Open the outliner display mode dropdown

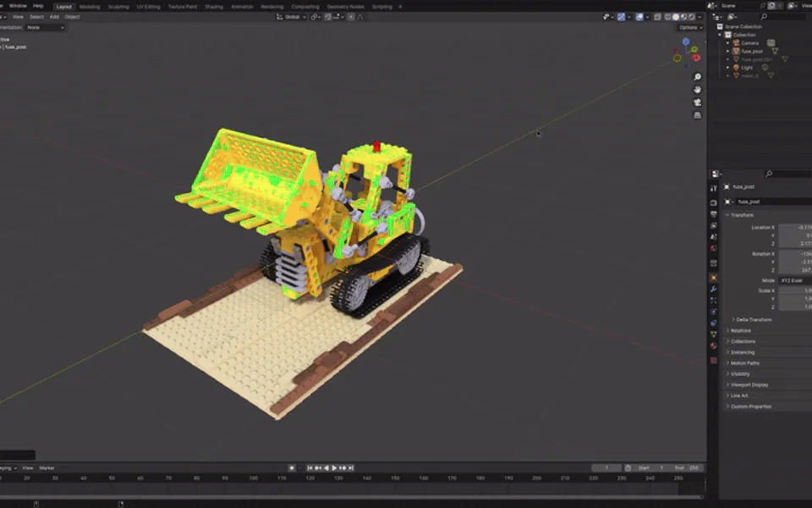pyautogui.click(x=733, y=17)
